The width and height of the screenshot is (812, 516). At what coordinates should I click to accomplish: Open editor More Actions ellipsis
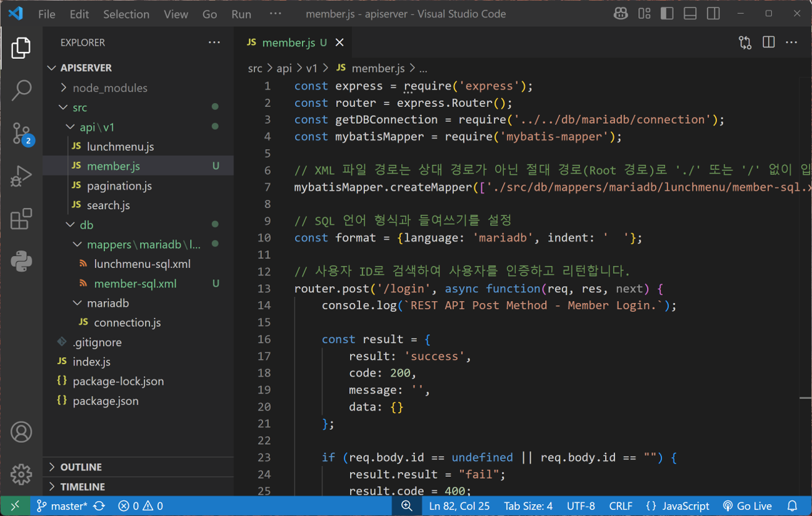tap(791, 42)
